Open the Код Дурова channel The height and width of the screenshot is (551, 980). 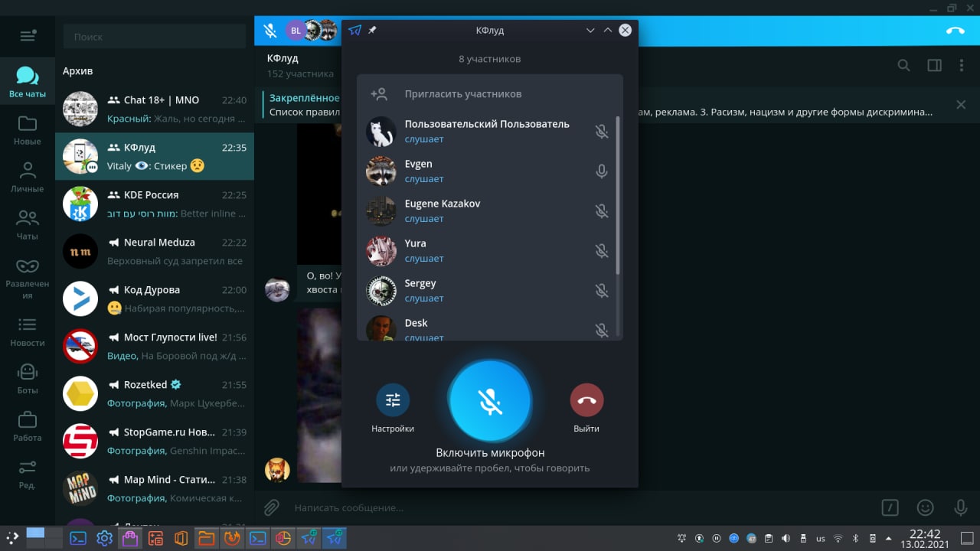(x=155, y=298)
